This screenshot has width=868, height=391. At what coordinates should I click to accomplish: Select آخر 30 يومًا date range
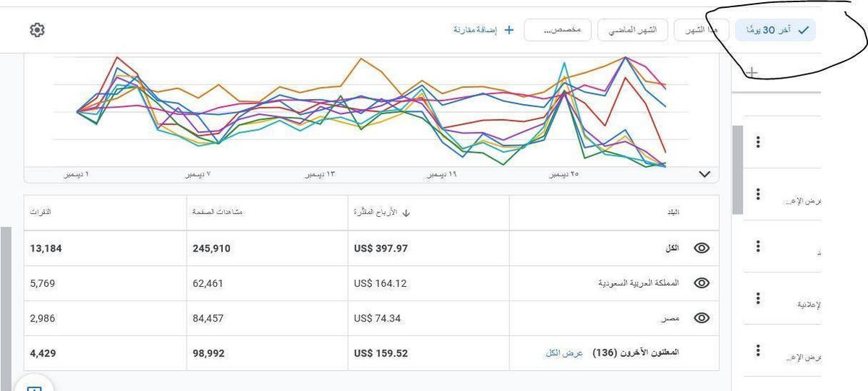[x=775, y=30]
